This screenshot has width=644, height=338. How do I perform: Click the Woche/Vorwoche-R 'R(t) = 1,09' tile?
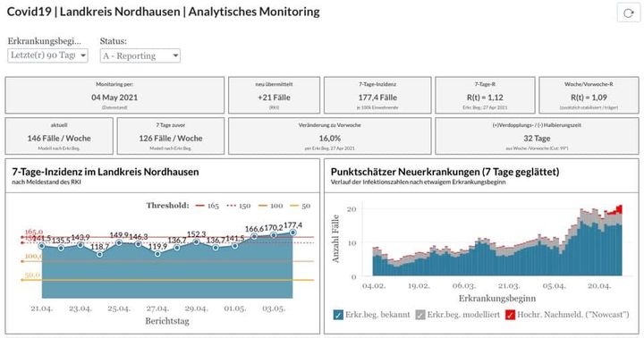tap(589, 95)
